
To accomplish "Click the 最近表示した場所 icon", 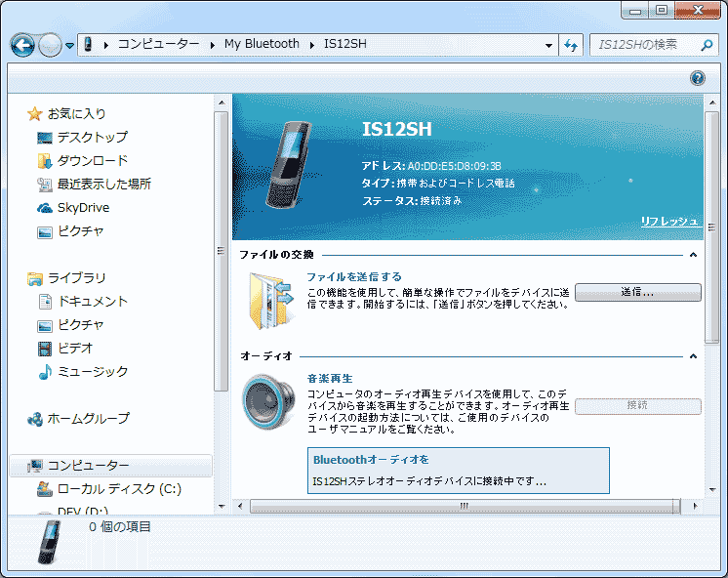I will click(x=45, y=185).
